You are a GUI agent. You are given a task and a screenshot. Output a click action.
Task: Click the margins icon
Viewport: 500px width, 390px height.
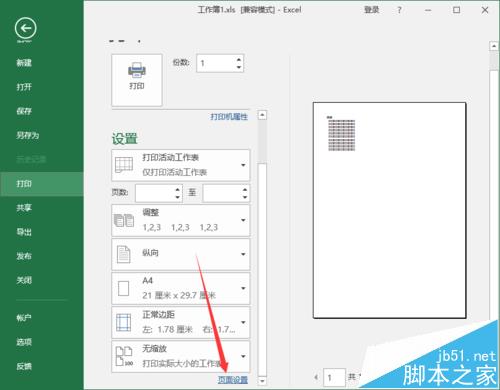click(x=123, y=322)
